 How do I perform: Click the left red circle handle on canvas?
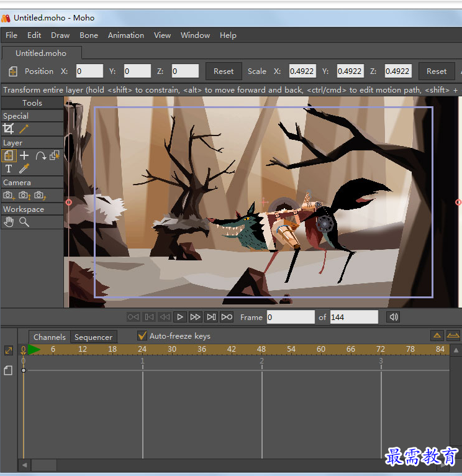(x=69, y=202)
